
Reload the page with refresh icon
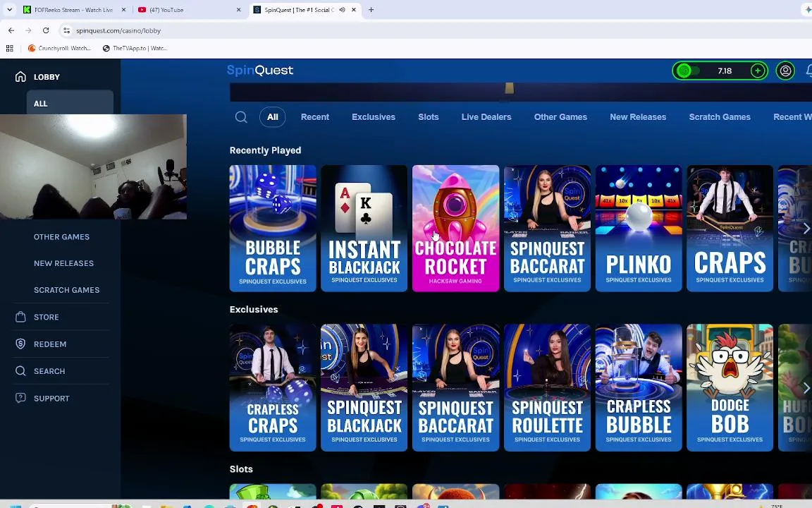pyautogui.click(x=46, y=30)
